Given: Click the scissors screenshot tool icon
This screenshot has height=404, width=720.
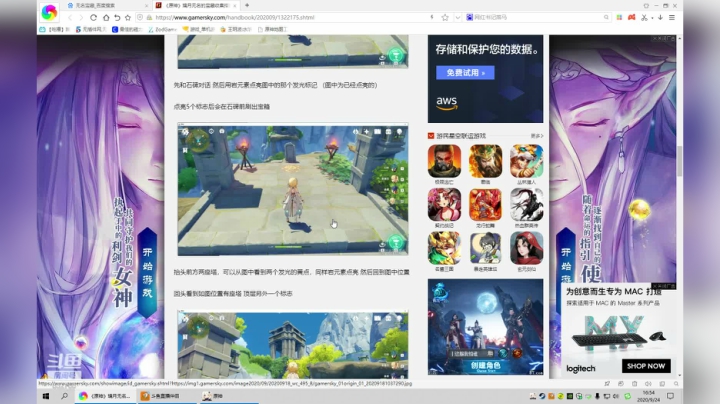Looking at the screenshot, I should (644, 17).
